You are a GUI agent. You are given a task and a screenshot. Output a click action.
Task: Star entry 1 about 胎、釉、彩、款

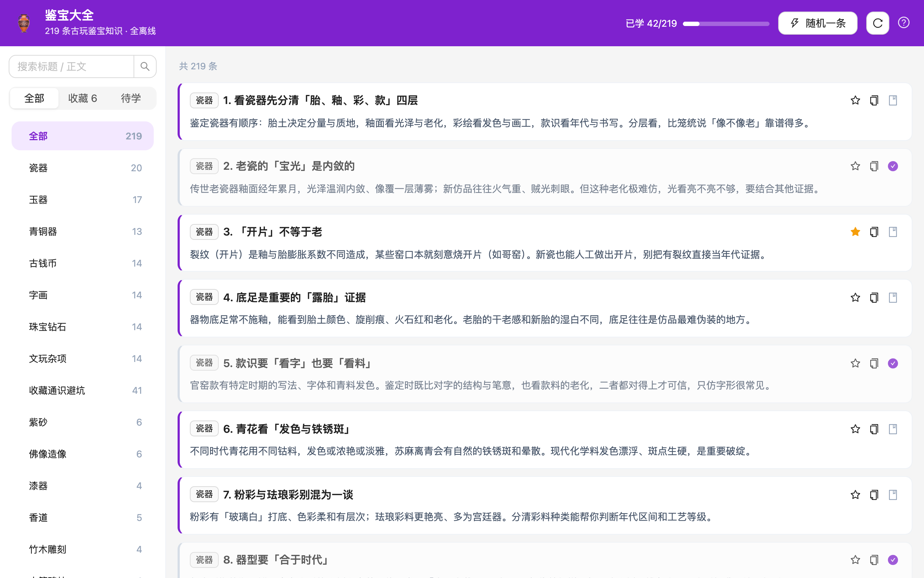click(855, 100)
